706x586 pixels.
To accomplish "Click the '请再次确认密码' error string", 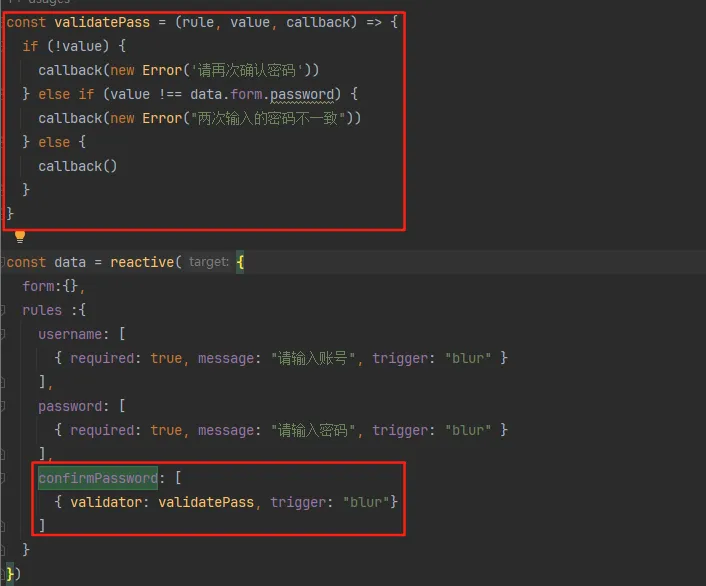I will [x=250, y=70].
